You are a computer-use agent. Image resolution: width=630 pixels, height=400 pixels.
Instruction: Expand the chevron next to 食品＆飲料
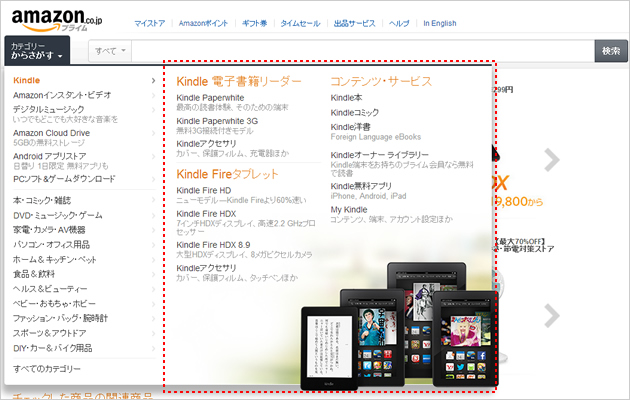(x=153, y=275)
